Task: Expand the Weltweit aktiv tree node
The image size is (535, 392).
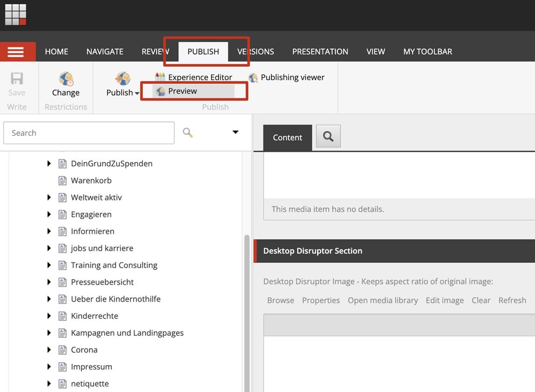Action: tap(49, 198)
